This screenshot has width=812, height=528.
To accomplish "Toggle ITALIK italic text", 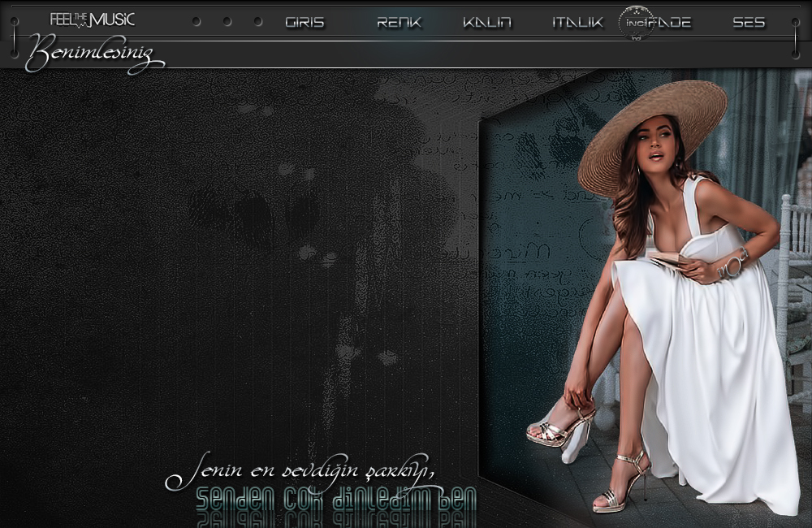I will [x=577, y=23].
